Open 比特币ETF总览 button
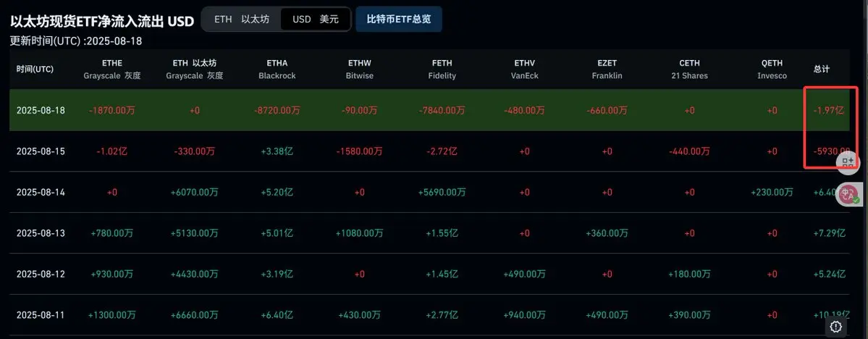The image size is (868, 339). point(399,20)
